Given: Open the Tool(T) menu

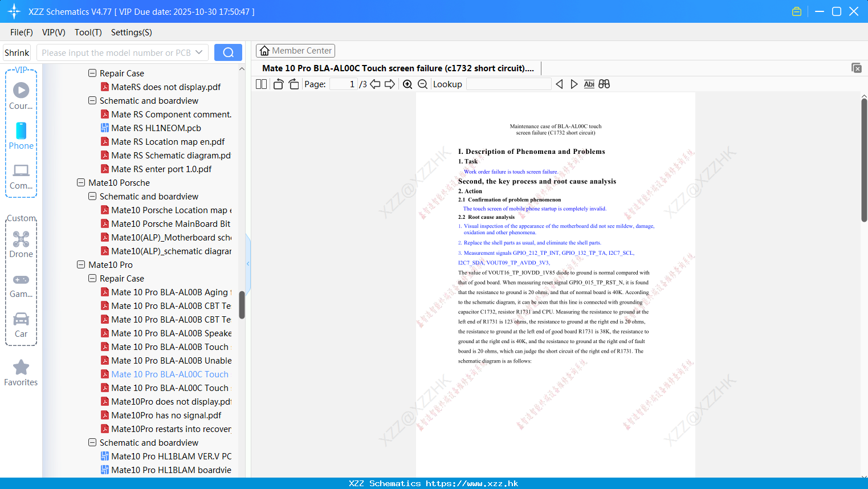Looking at the screenshot, I should (x=88, y=32).
